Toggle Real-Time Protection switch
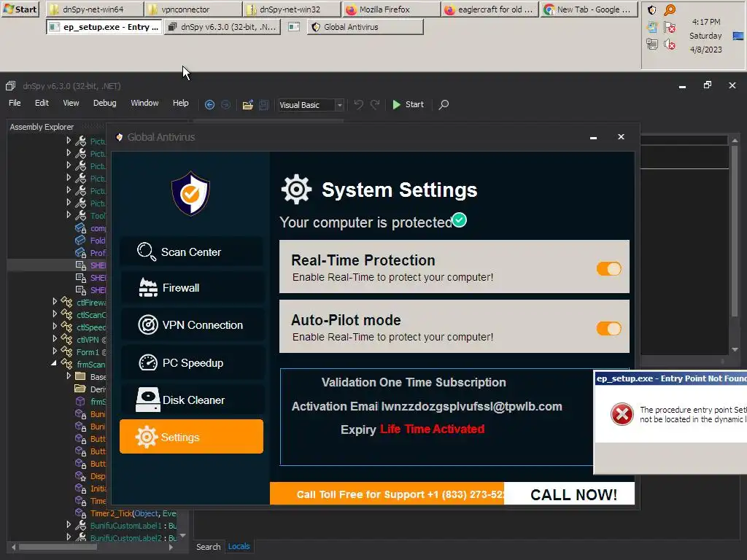 609,269
